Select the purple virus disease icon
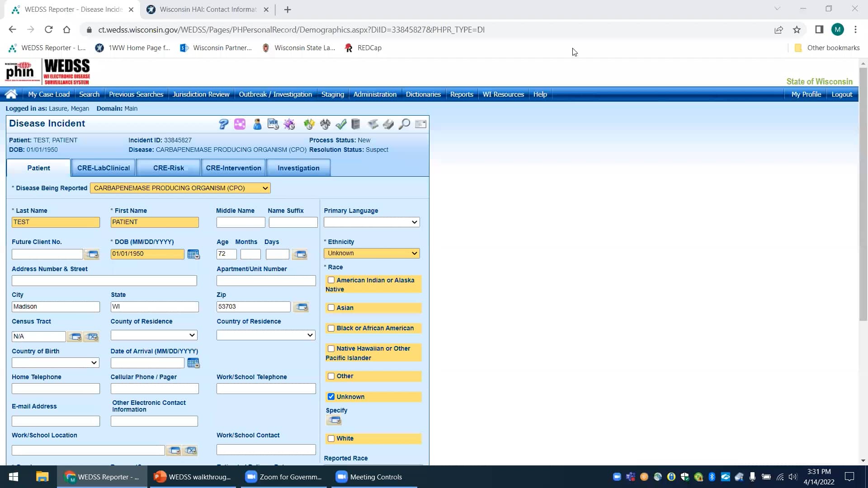 pyautogui.click(x=289, y=124)
